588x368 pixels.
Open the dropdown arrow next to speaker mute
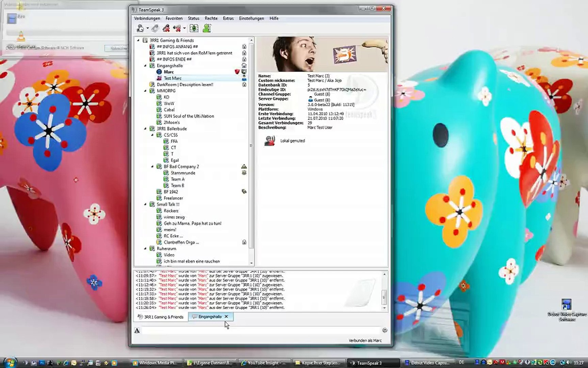pyautogui.click(x=184, y=28)
